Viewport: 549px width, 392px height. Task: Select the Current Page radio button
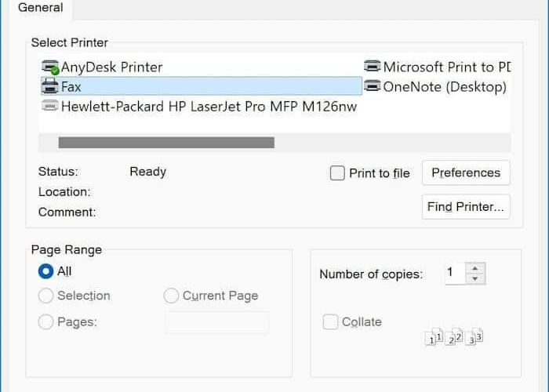pyautogui.click(x=171, y=296)
